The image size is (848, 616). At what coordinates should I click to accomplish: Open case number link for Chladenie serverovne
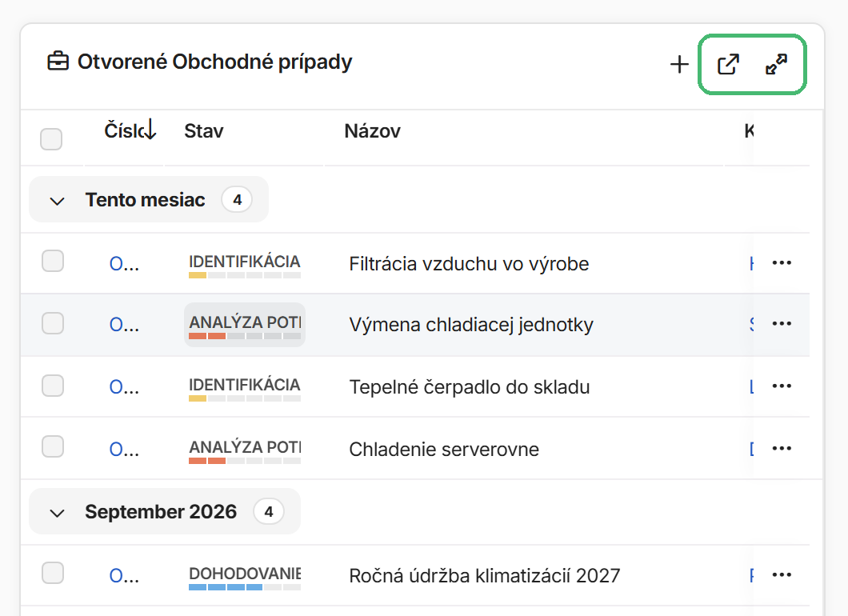tap(124, 450)
